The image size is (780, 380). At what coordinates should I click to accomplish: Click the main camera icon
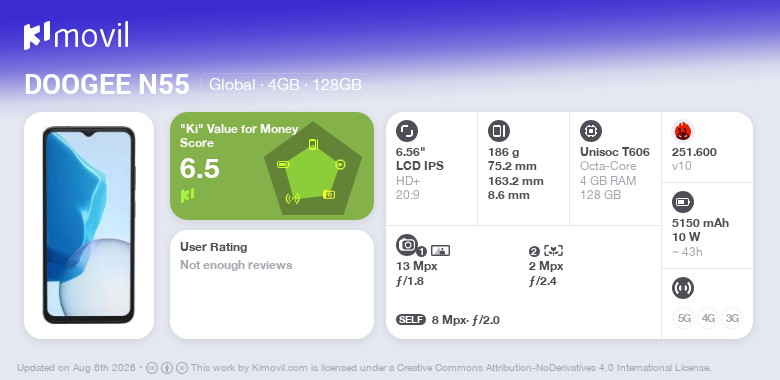[x=407, y=244]
